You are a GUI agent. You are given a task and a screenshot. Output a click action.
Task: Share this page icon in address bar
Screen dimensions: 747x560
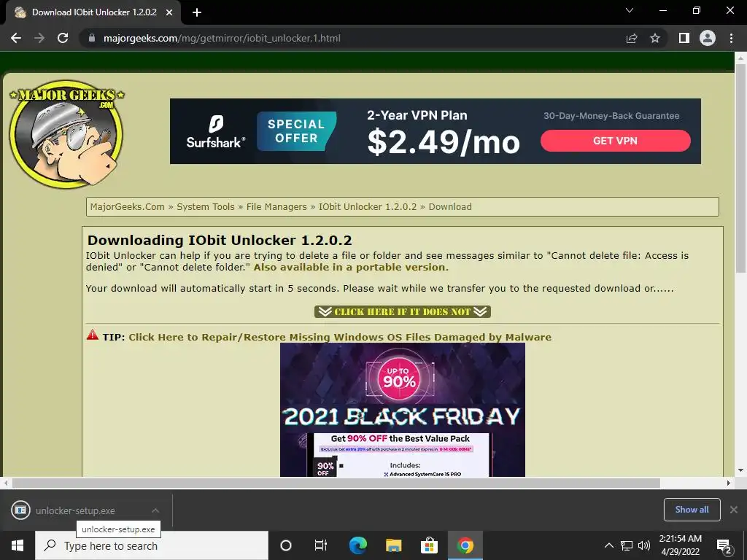tap(632, 38)
